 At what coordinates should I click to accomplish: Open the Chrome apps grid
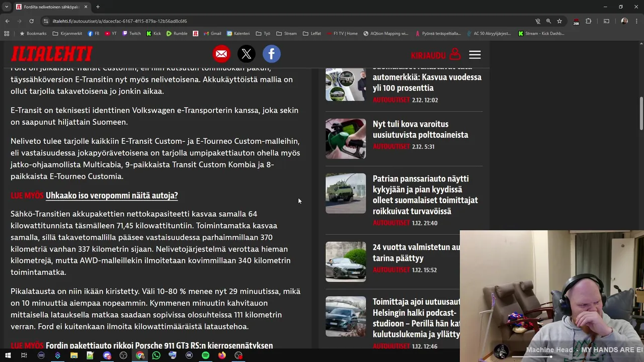(x=7, y=34)
